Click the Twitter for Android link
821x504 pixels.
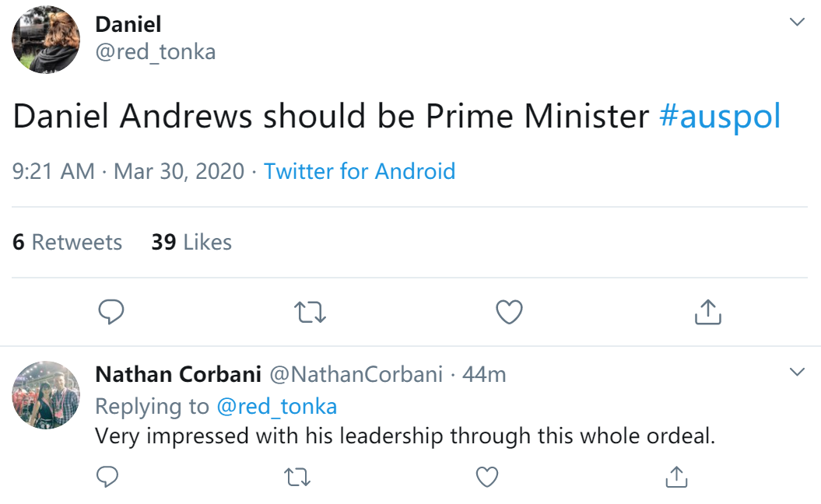pos(360,171)
